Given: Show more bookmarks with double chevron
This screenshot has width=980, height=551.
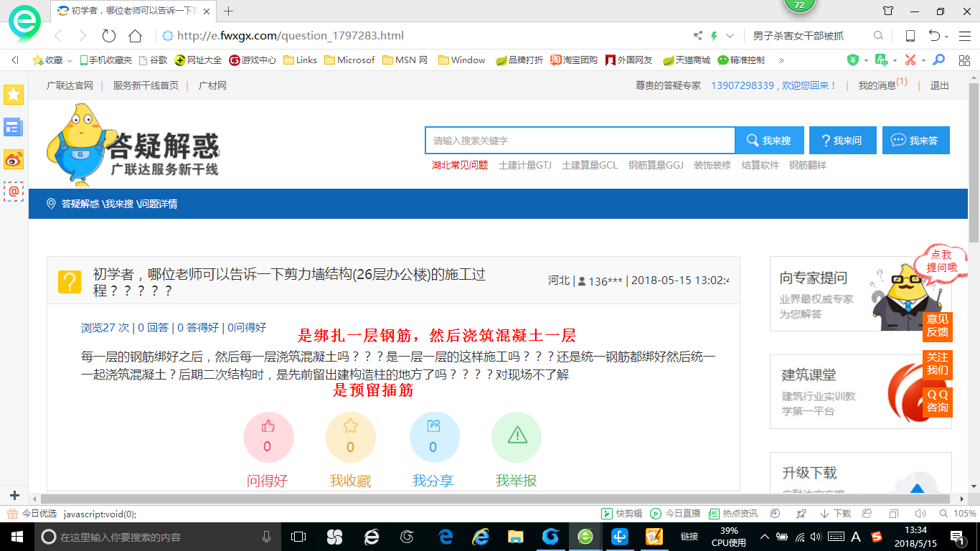Looking at the screenshot, I should pyautogui.click(x=781, y=60).
